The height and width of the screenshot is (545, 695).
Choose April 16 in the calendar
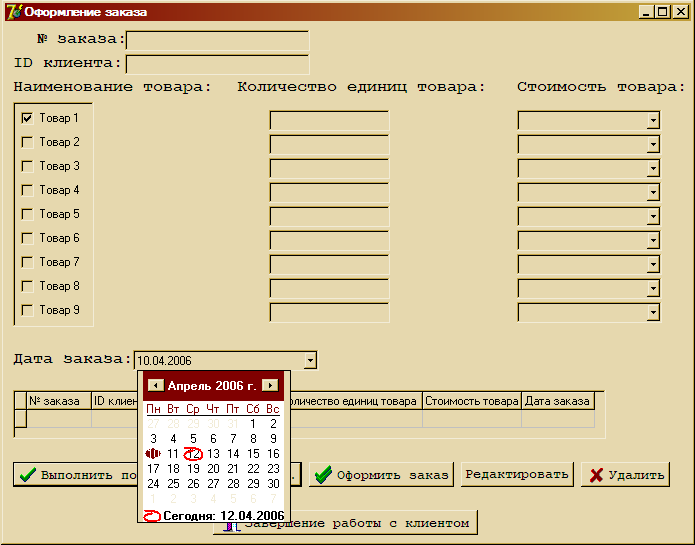pyautogui.click(x=273, y=454)
